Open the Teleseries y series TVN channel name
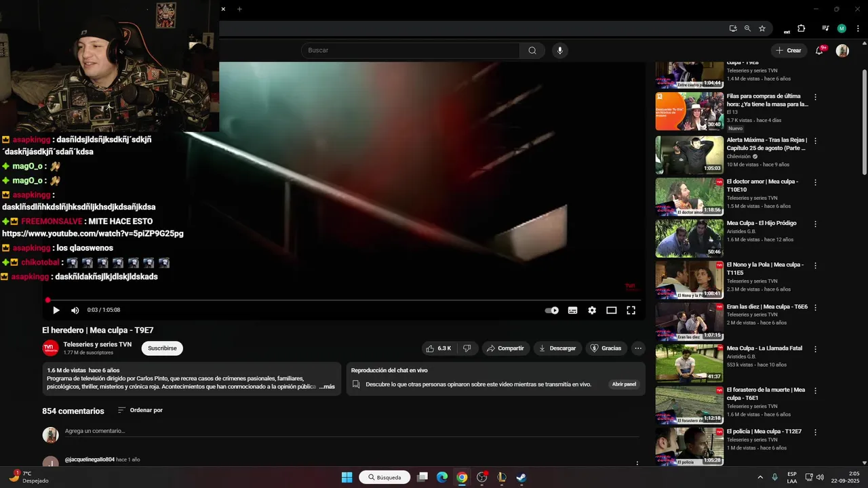 (x=97, y=344)
